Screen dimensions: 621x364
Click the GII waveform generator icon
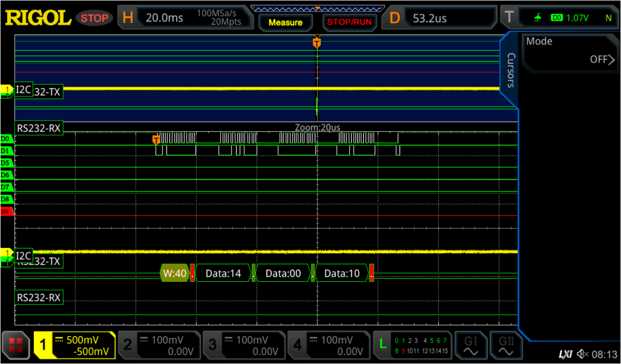pos(505,345)
